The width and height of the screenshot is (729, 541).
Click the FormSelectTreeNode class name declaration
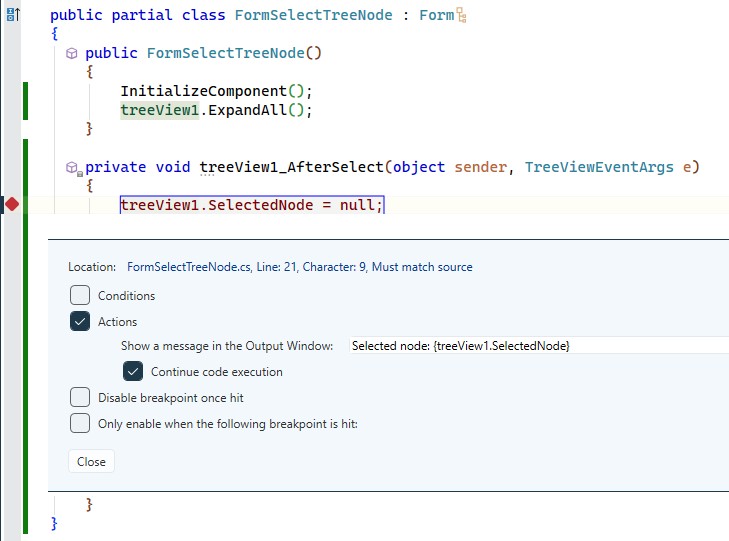pyautogui.click(x=313, y=15)
